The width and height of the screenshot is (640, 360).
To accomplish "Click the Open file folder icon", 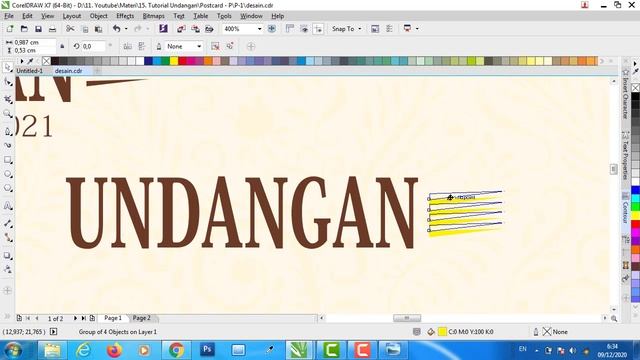I will click(x=24, y=29).
